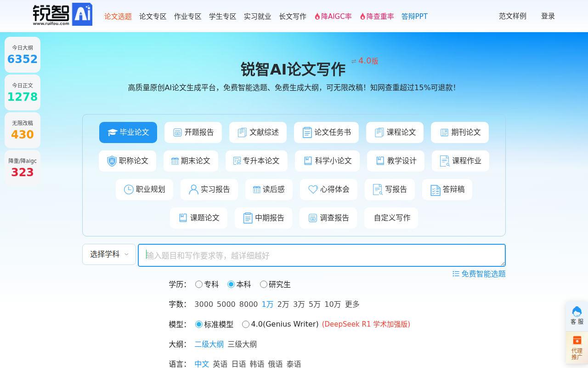Pick the 论文任务书 option

point(326,132)
